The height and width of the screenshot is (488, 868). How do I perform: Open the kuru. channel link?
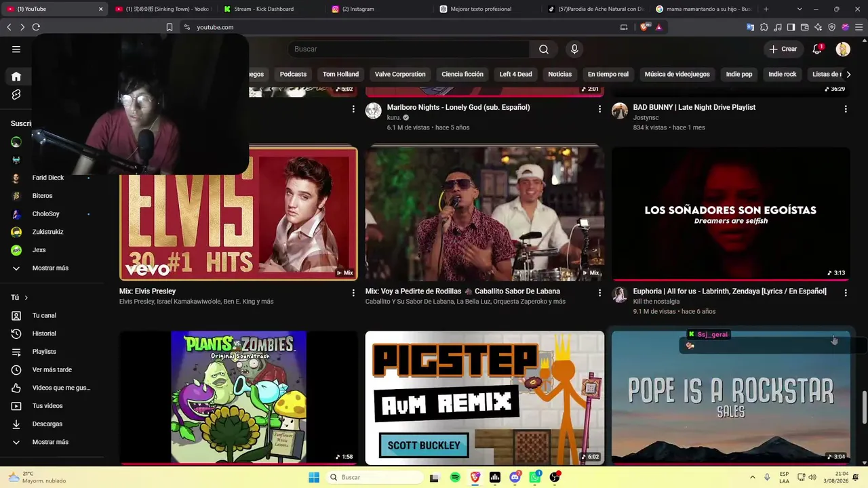pyautogui.click(x=394, y=117)
